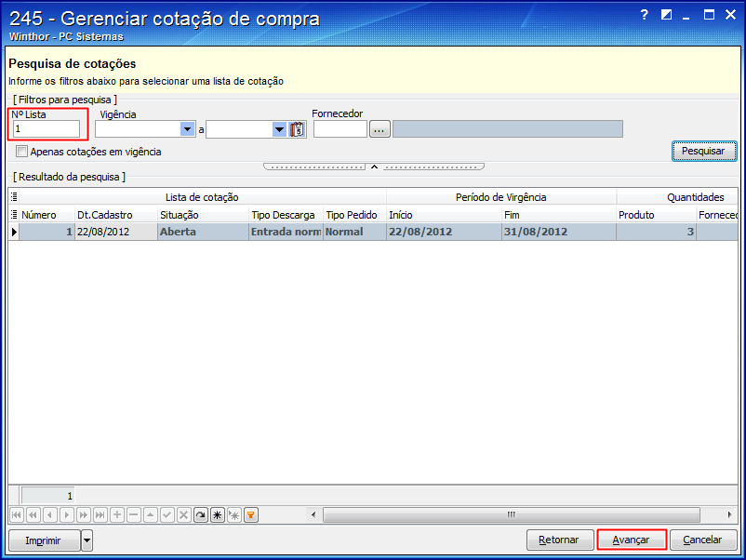Screen dimensions: 746x560
Task: Edit record triangle navigator icon
Action: 151,514
